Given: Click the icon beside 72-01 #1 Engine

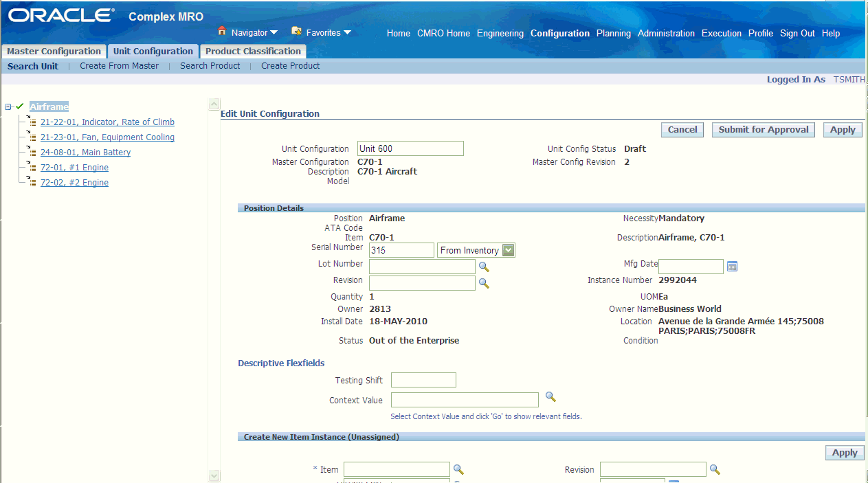Looking at the screenshot, I should (32, 168).
